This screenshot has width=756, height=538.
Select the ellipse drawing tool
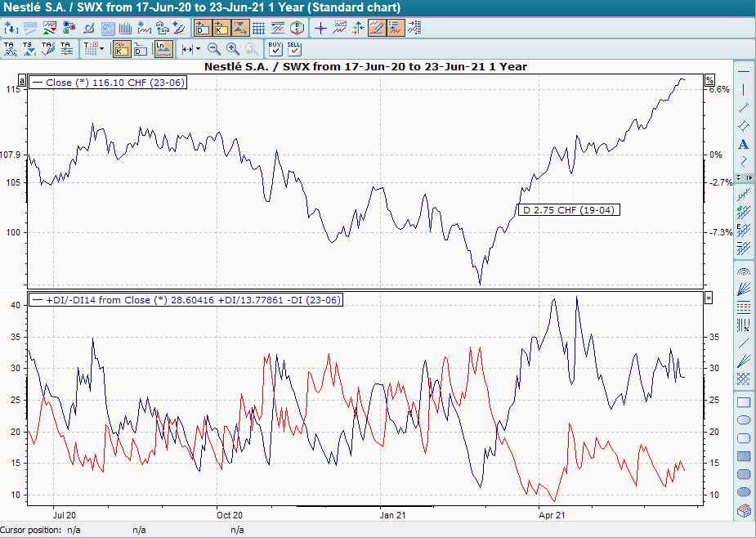[x=744, y=420]
